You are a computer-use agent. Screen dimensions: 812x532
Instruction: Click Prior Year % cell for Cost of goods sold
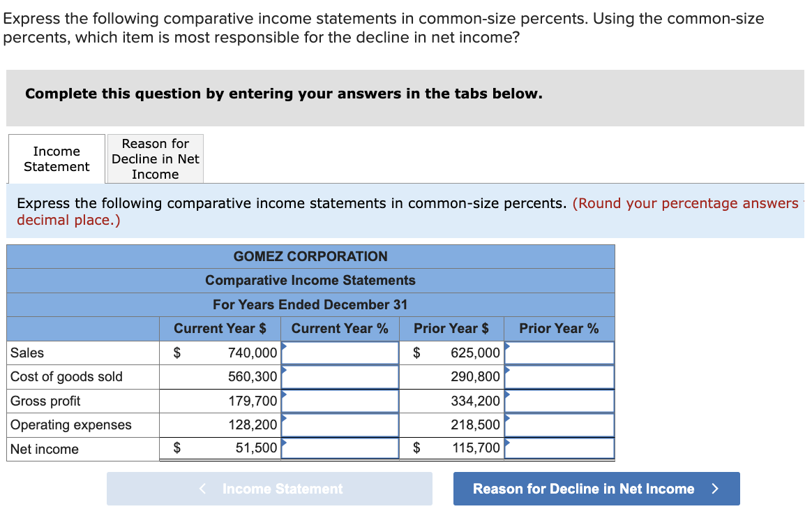[x=559, y=376]
